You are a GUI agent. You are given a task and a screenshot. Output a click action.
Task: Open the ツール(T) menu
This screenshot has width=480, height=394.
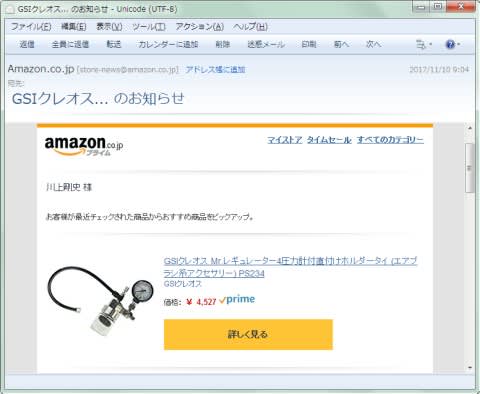[149, 26]
